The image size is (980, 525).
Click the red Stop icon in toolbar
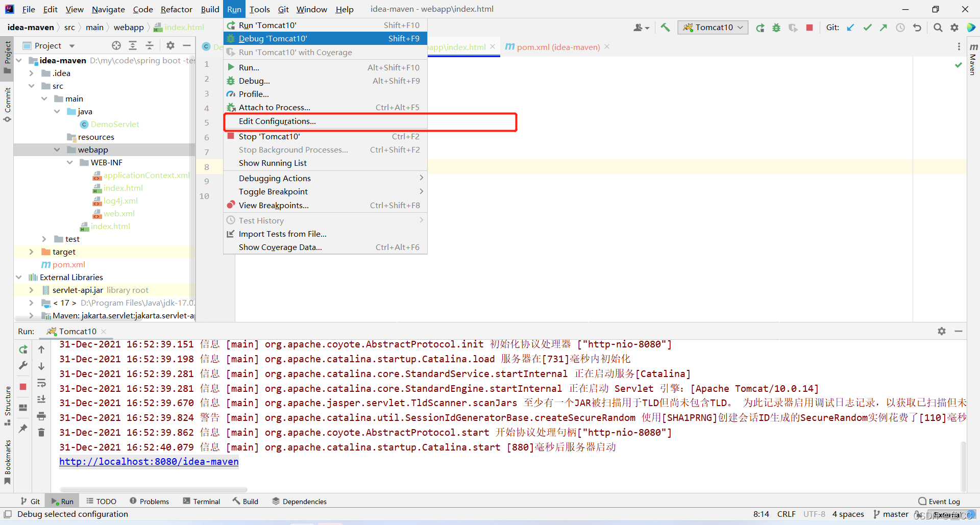pyautogui.click(x=810, y=28)
